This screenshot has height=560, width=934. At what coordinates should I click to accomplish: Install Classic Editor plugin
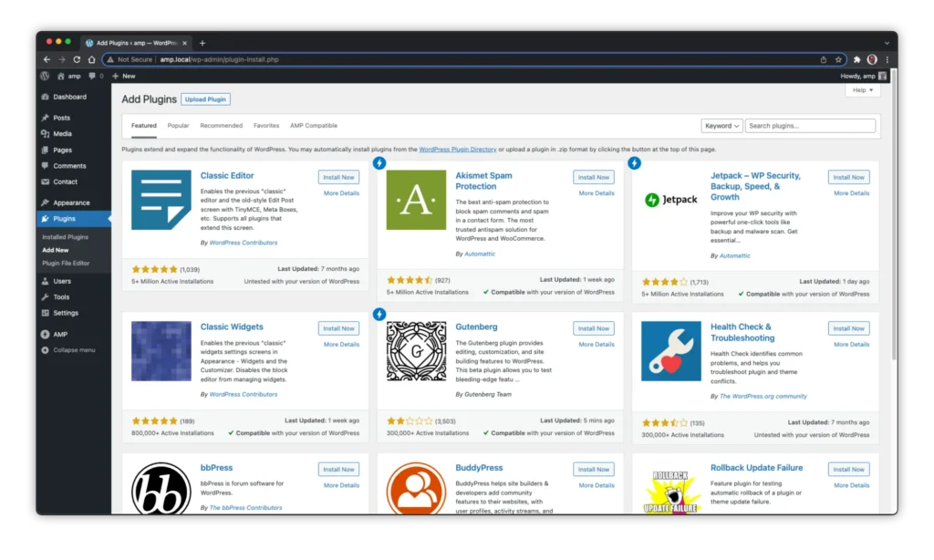click(338, 178)
